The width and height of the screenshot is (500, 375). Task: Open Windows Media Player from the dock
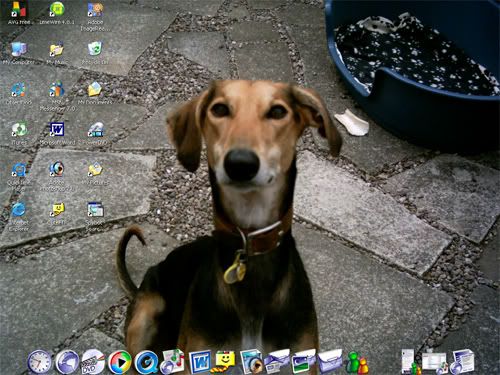tap(120, 361)
